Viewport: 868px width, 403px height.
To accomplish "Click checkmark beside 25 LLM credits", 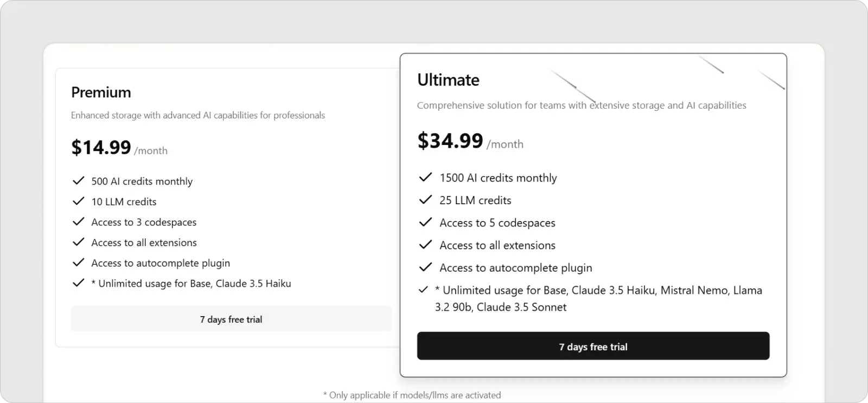I will [426, 200].
